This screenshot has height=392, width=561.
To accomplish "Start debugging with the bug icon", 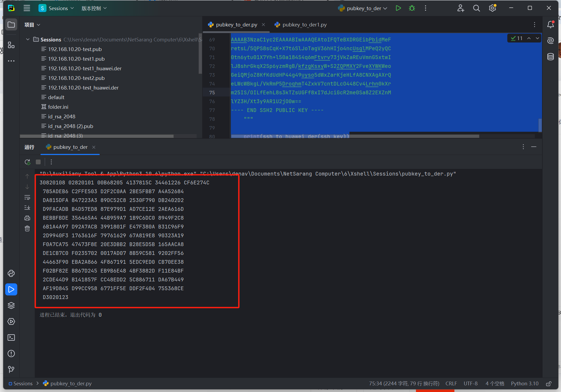I will point(411,8).
